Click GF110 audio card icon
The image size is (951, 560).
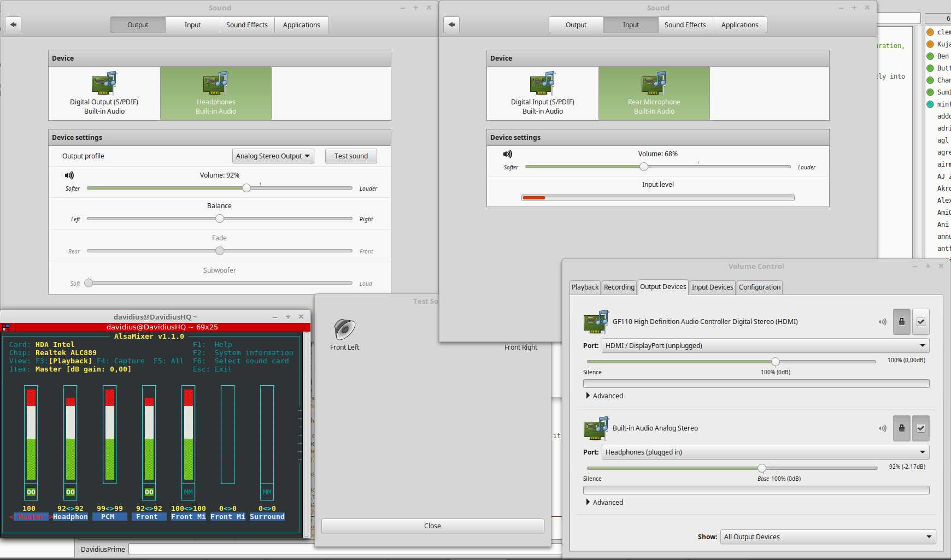pyautogui.click(x=596, y=322)
